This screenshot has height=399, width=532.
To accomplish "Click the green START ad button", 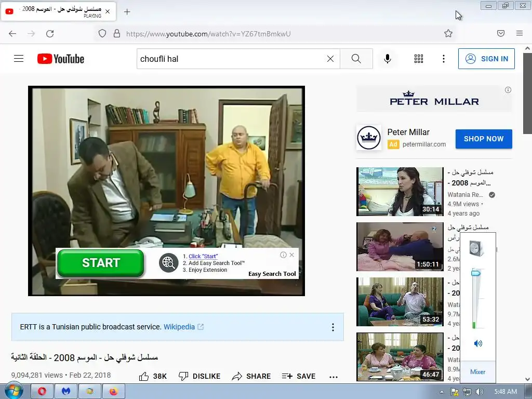I will pos(101,263).
